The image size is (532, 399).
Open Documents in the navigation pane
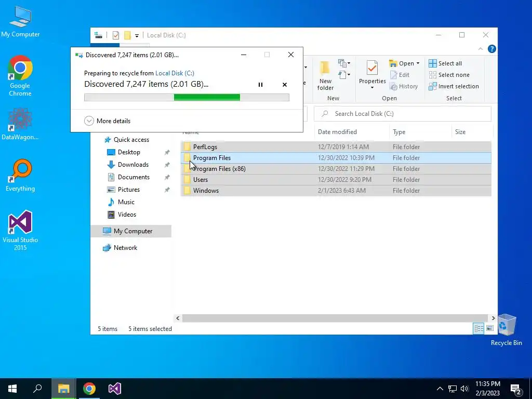[x=128, y=177]
